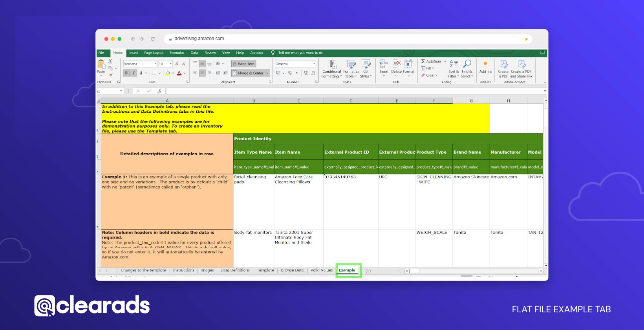Click the Align Left icon
644x330 pixels.
tap(195, 73)
